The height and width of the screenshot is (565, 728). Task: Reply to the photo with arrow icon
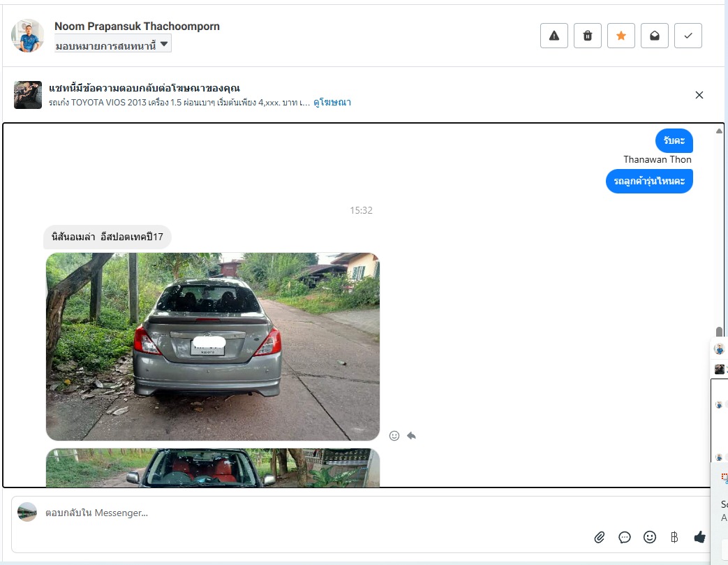click(411, 436)
